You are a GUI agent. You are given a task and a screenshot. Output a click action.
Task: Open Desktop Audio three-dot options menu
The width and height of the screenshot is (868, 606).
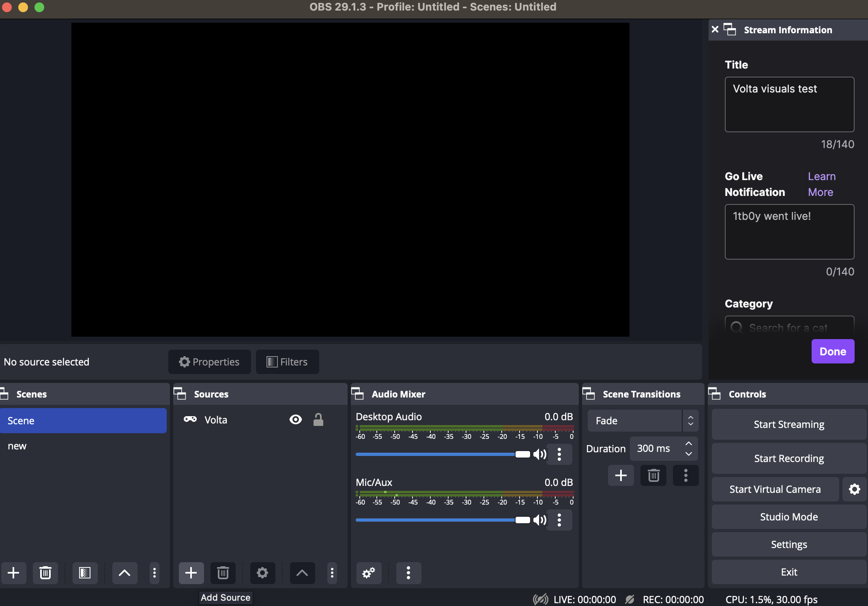point(559,454)
